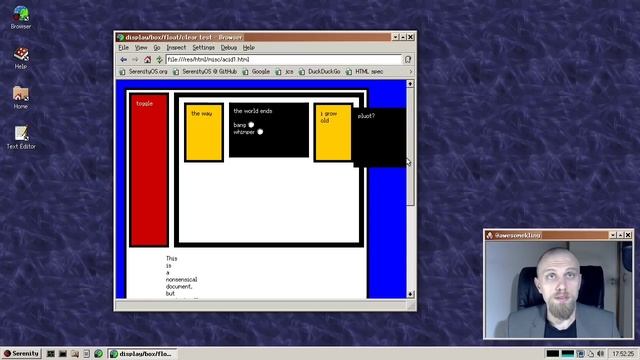Image resolution: width=640 pixels, height=360 pixels.
Task: Click the 'the way' yellow box
Action: click(x=204, y=133)
